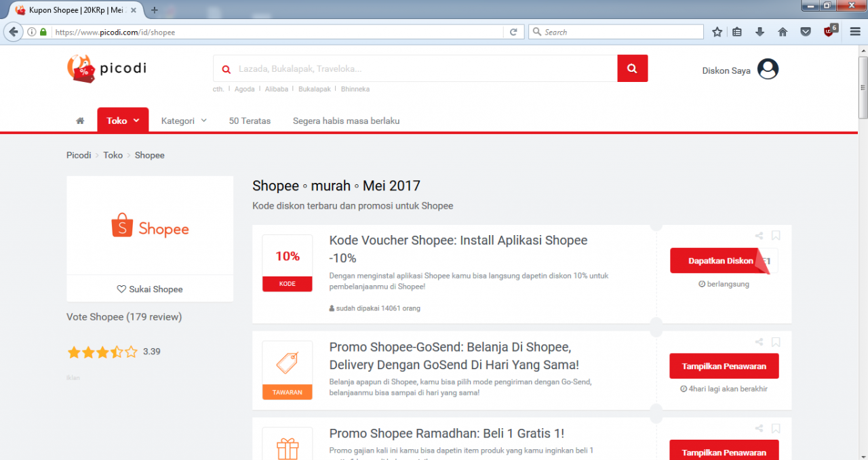Click the gift box offer icon
The width and height of the screenshot is (868, 460).
(x=288, y=448)
